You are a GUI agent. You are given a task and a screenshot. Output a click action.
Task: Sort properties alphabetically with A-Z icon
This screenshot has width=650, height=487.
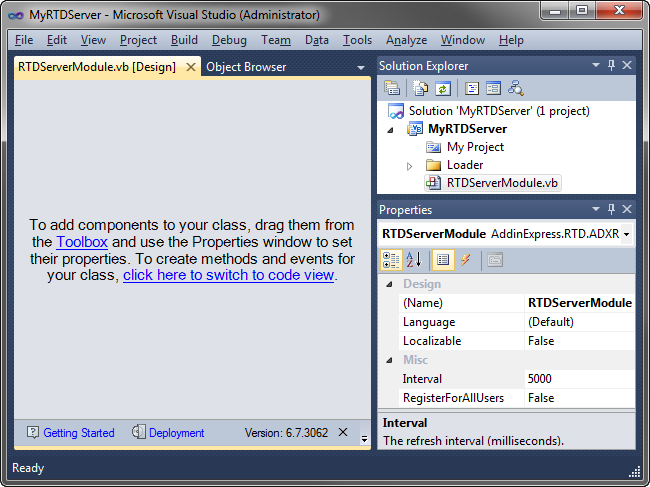(413, 260)
